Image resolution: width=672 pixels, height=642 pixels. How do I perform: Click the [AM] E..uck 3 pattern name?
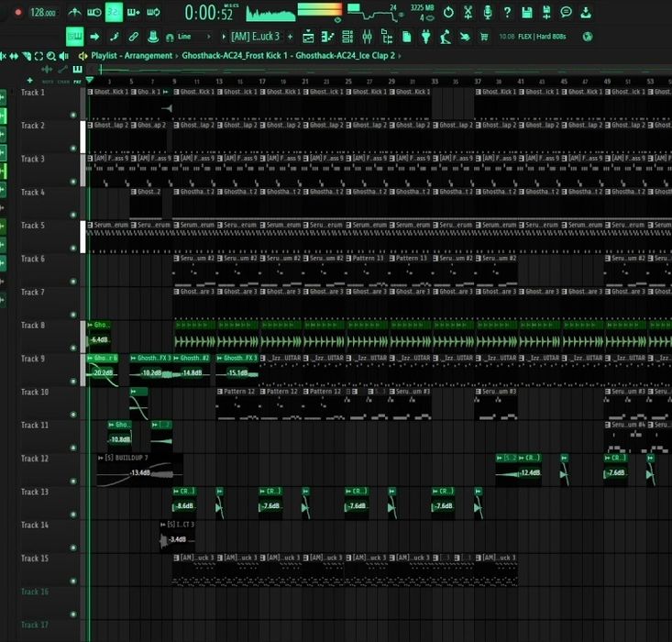point(255,37)
